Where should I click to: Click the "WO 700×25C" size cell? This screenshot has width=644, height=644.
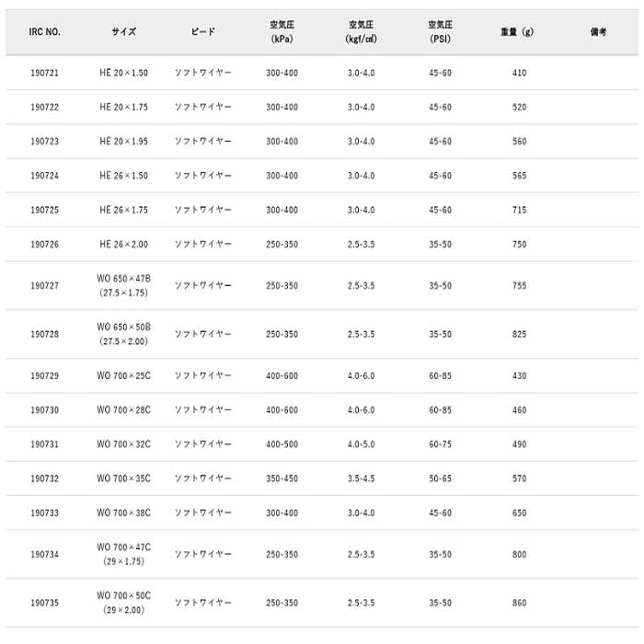[x=123, y=376]
